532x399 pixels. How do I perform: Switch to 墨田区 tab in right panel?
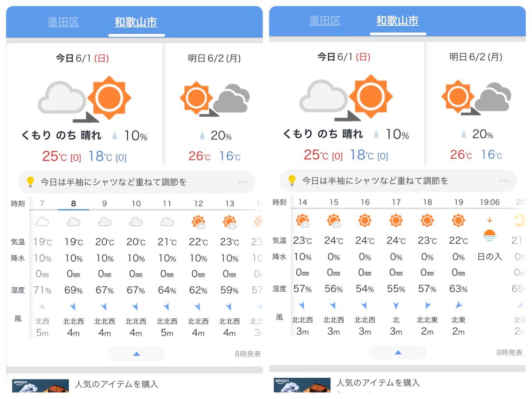[325, 21]
